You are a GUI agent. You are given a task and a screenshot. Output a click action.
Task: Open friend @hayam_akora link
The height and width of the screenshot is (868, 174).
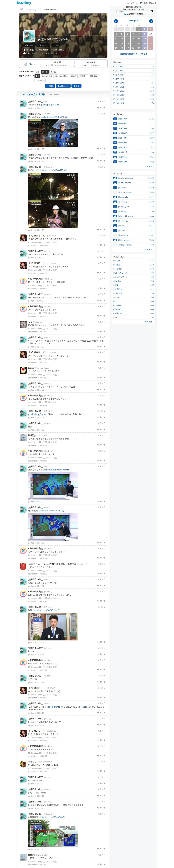click(x=124, y=192)
